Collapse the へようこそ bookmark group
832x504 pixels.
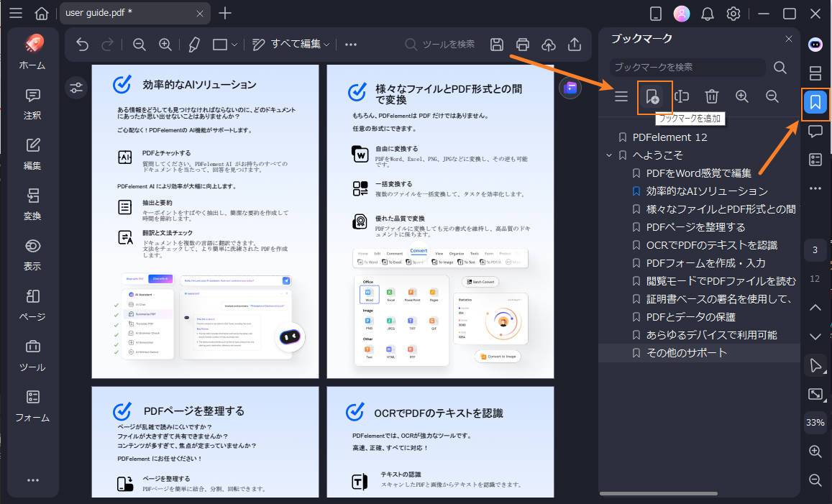pos(609,154)
